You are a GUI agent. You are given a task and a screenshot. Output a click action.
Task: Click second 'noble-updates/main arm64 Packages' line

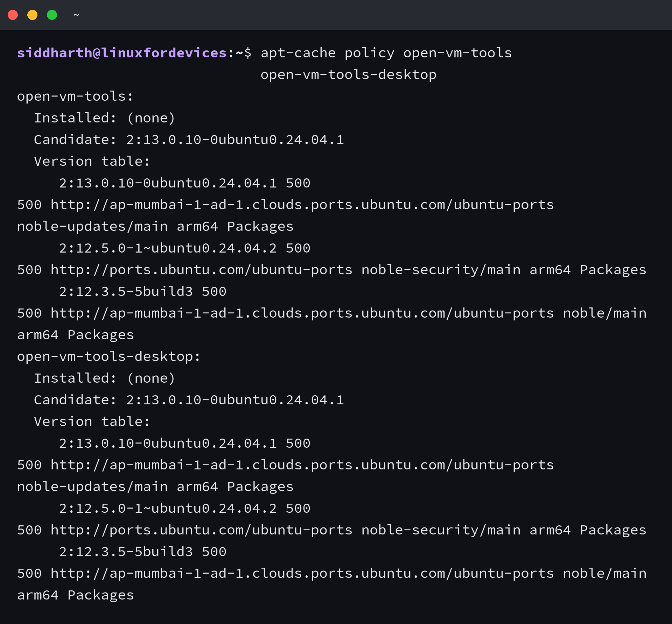(x=155, y=487)
